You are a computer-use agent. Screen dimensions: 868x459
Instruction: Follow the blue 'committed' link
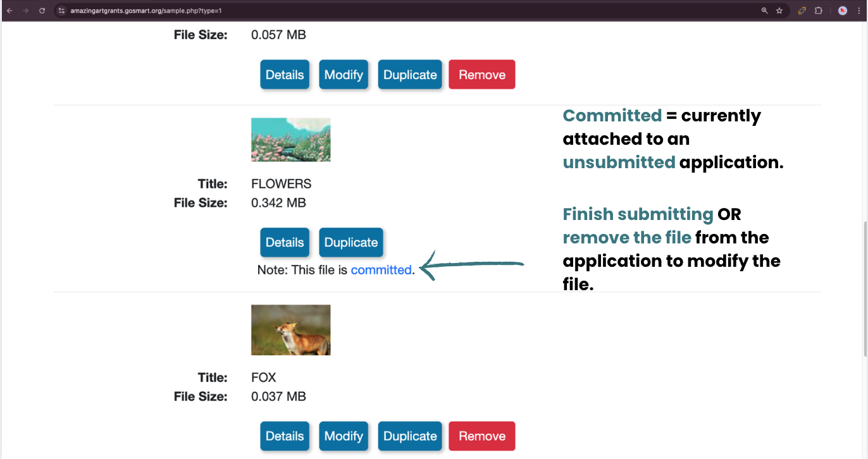click(x=381, y=270)
